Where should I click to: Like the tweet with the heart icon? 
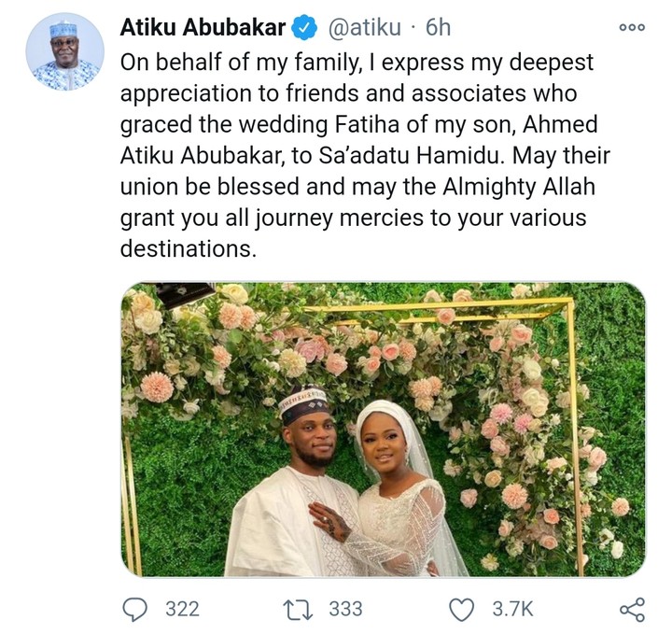463,609
